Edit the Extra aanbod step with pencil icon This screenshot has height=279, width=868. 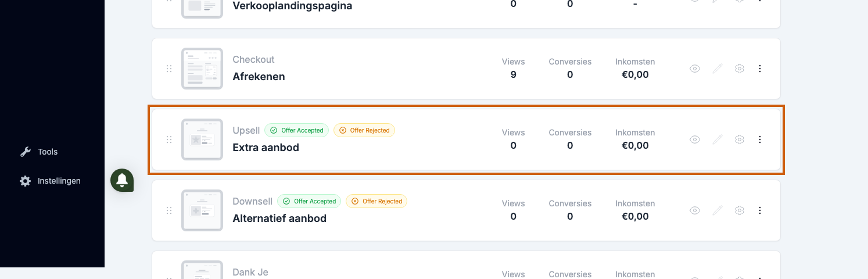point(718,139)
